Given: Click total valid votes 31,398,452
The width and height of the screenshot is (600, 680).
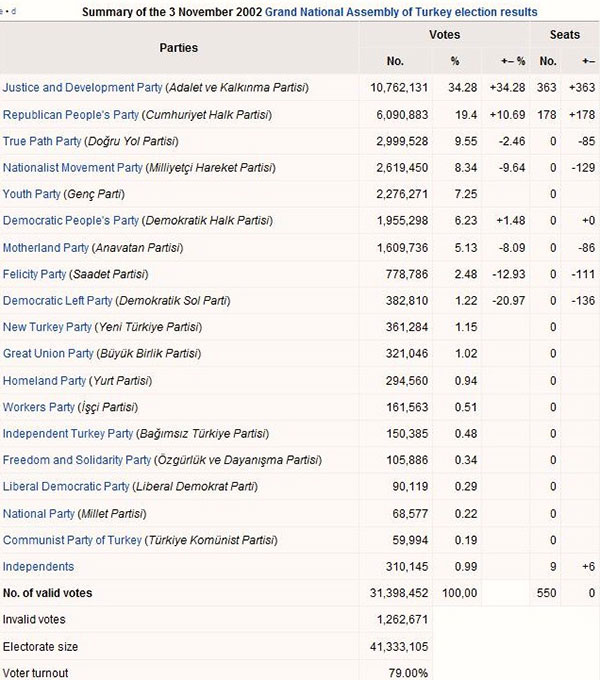Looking at the screenshot, I should pyautogui.click(x=399, y=593).
